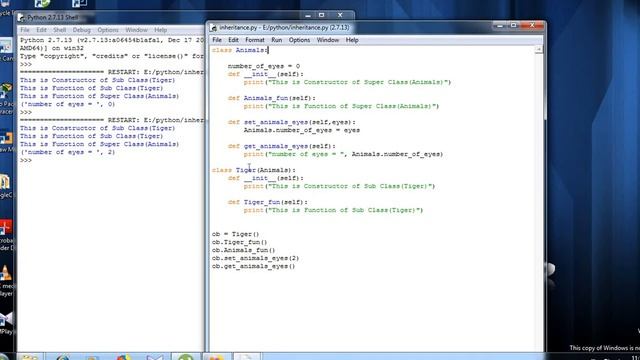The height and width of the screenshot is (360, 640).
Task: Open the Debug menu in Shell window
Action: (82, 30)
